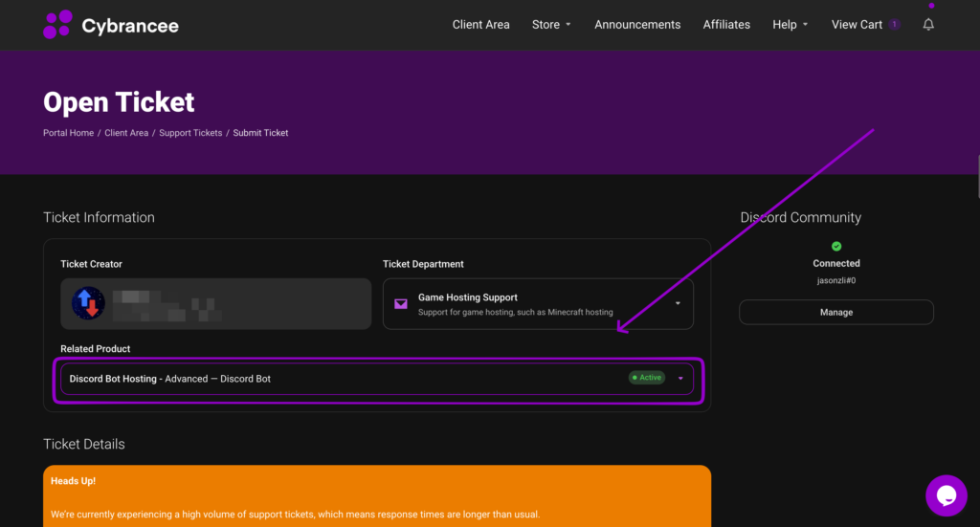Screen dimensions: 980x527
Task: Click the Manage button for Discord
Action: [x=836, y=312]
